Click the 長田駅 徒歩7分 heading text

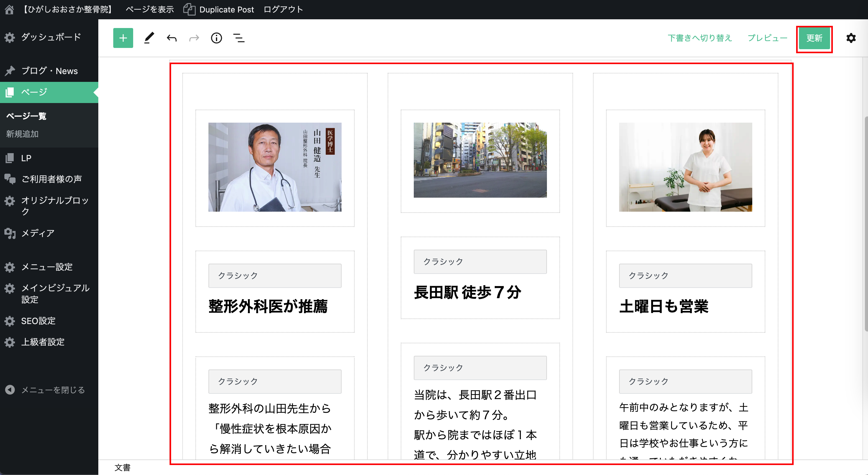(x=467, y=292)
